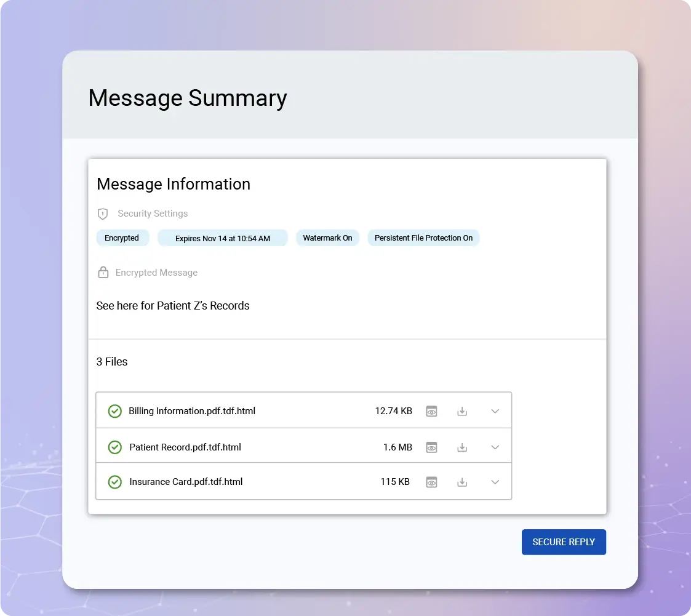Select the message text about Patient Z's Records
Image resolution: width=691 pixels, height=616 pixels.
point(173,305)
